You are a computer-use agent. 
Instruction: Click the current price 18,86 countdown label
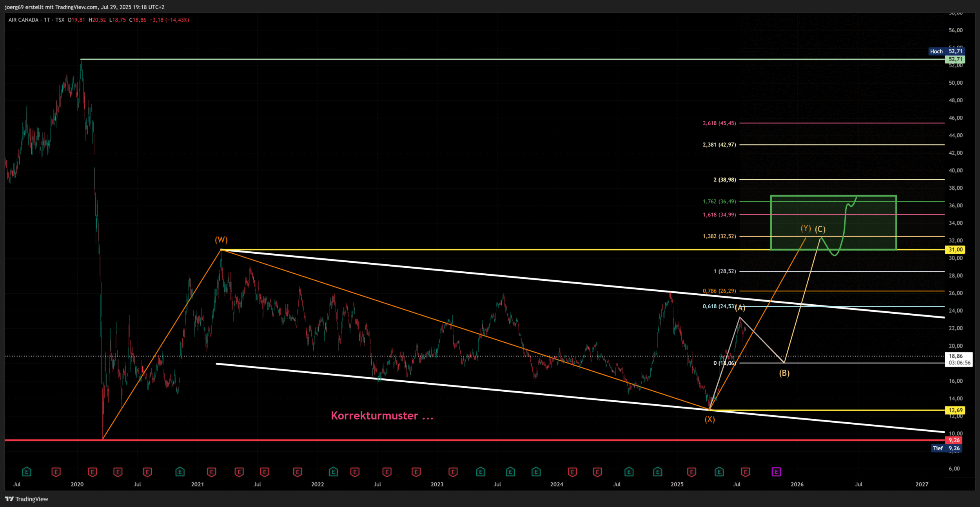point(959,359)
